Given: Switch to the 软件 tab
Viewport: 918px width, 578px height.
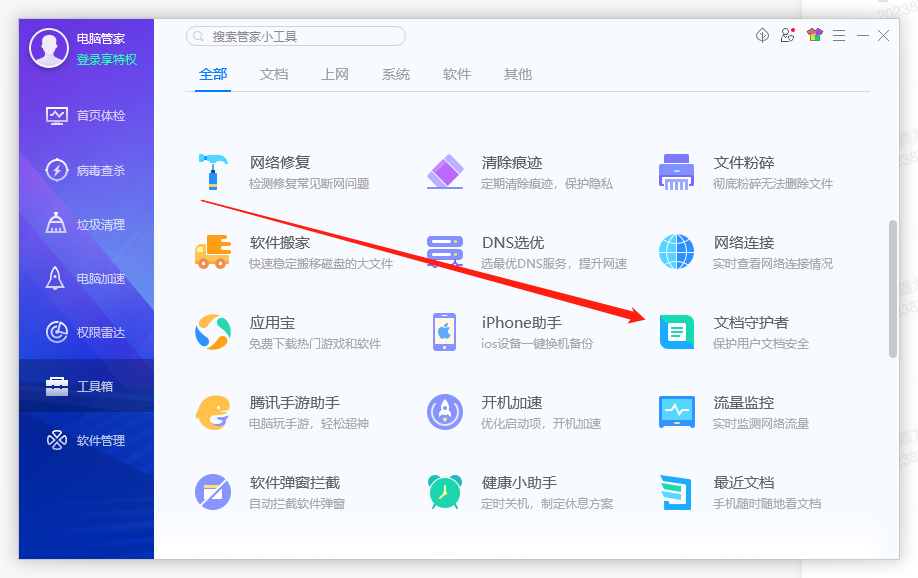Looking at the screenshot, I should pyautogui.click(x=457, y=74).
